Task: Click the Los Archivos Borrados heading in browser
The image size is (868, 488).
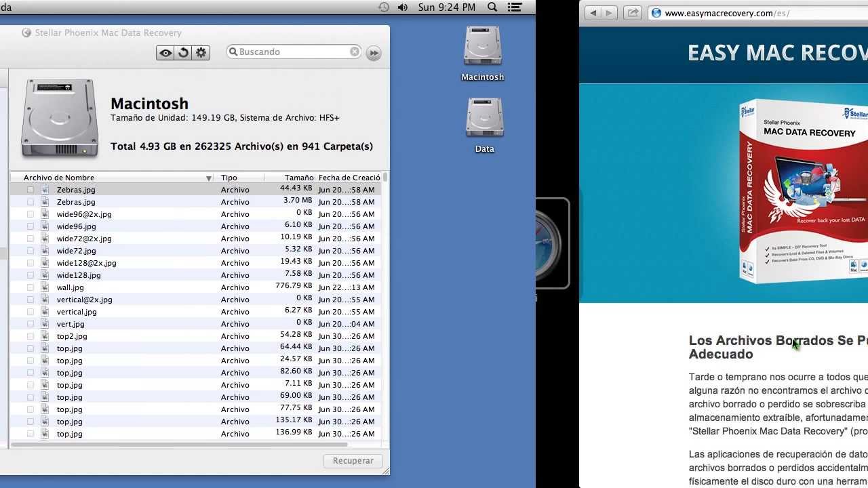Action: coord(778,347)
